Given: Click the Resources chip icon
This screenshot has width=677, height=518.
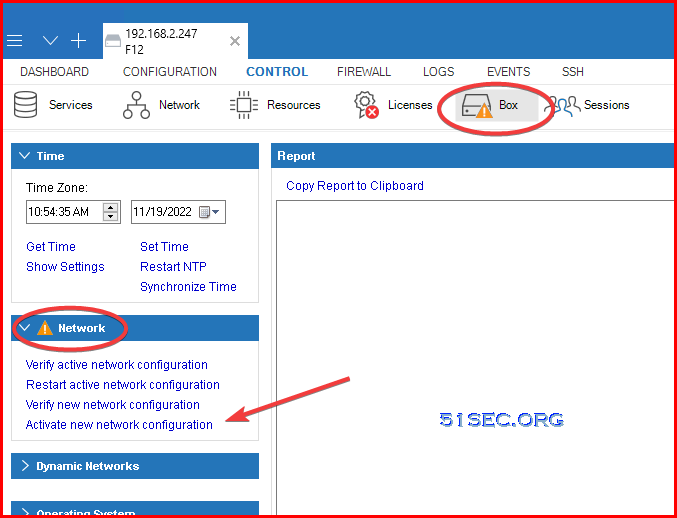Looking at the screenshot, I should [244, 105].
